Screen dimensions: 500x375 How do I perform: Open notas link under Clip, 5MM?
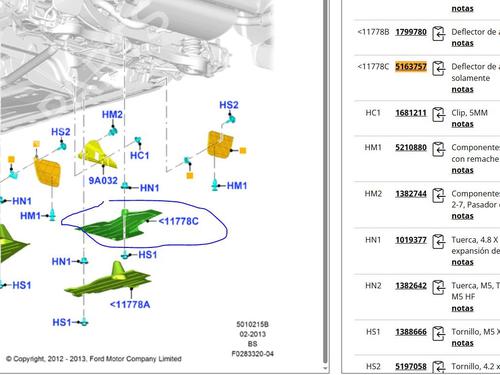[x=462, y=124]
